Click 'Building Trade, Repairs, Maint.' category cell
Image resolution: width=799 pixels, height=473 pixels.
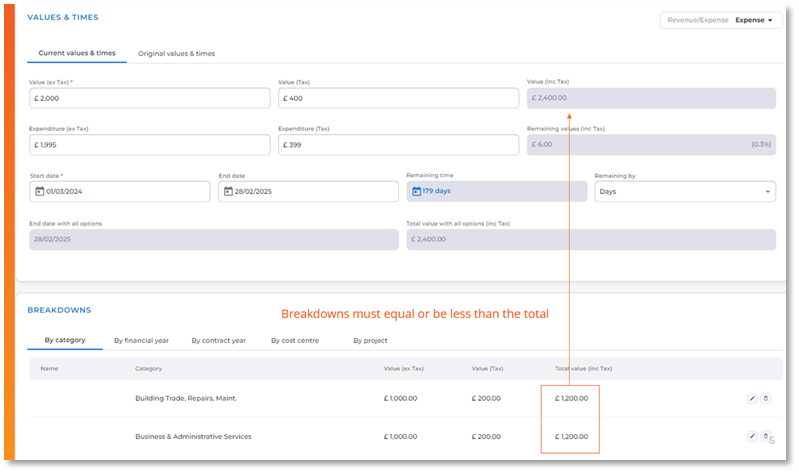click(186, 399)
